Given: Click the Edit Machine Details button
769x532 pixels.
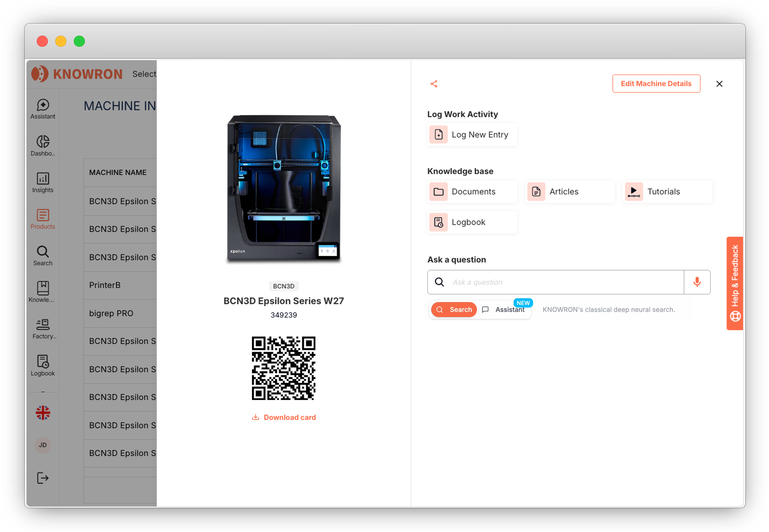Looking at the screenshot, I should 656,84.
